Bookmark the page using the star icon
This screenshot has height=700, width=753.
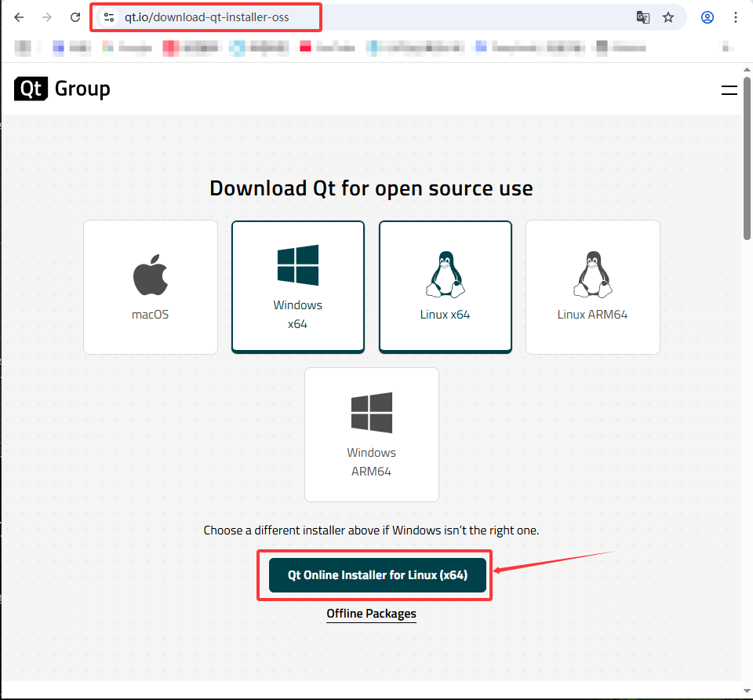pos(668,16)
